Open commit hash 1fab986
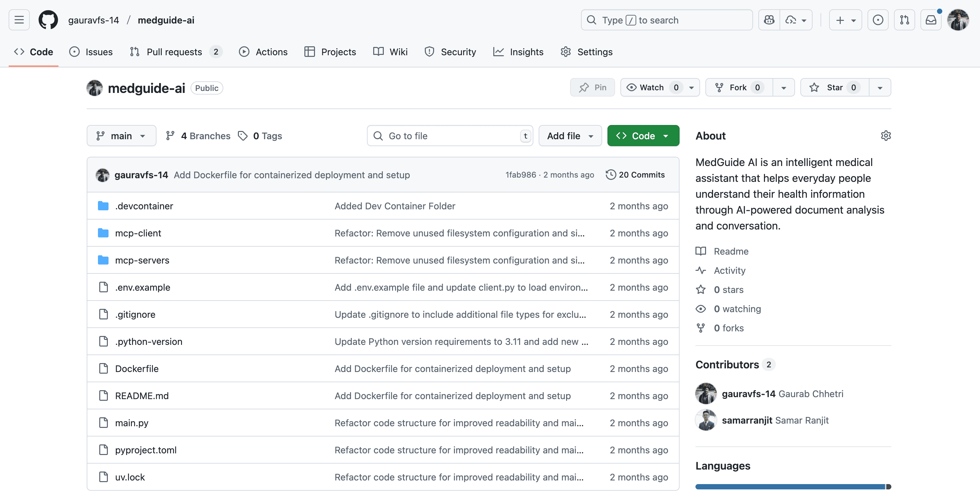 pyautogui.click(x=520, y=175)
